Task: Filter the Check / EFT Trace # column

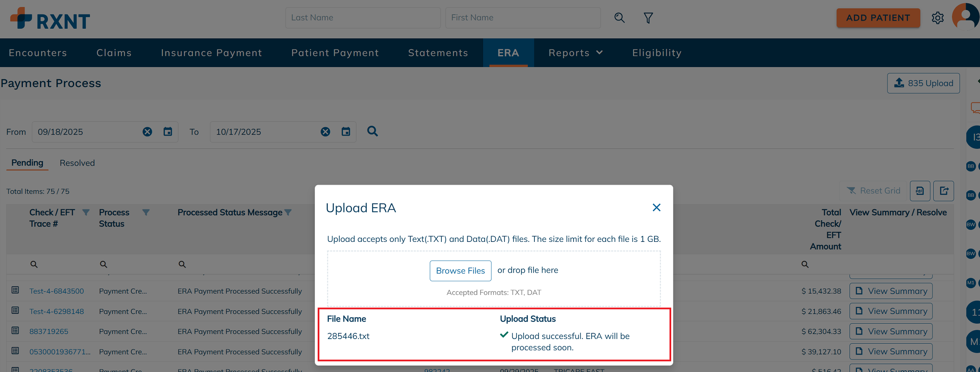Action: coord(86,212)
